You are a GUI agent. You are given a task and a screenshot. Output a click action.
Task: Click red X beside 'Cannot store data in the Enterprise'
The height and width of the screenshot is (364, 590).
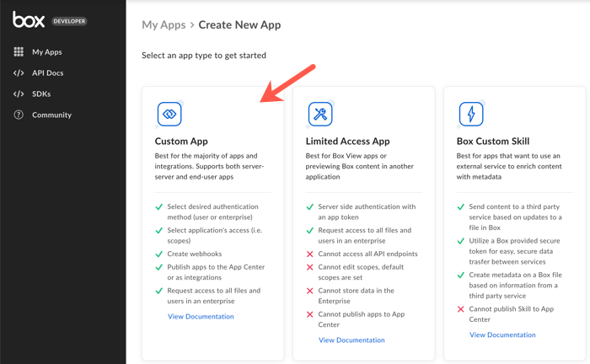coord(309,291)
